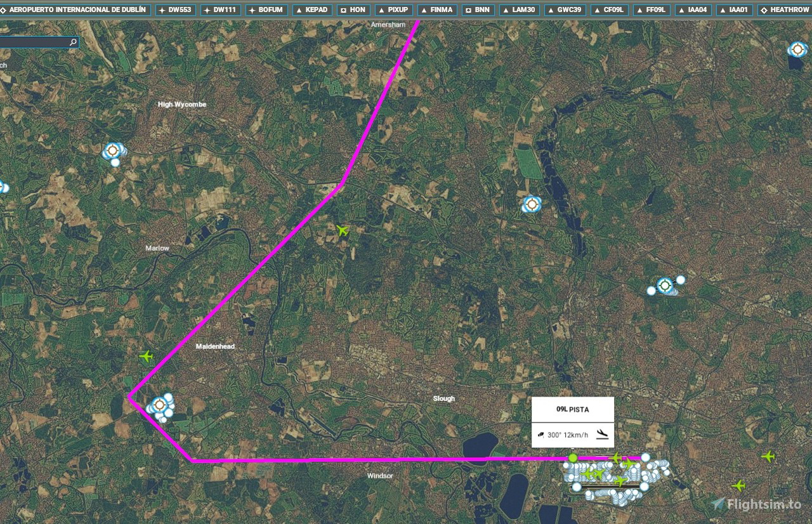This screenshot has height=524, width=812.
Task: Select the BOFUM waypoint tab
Action: click(x=266, y=10)
